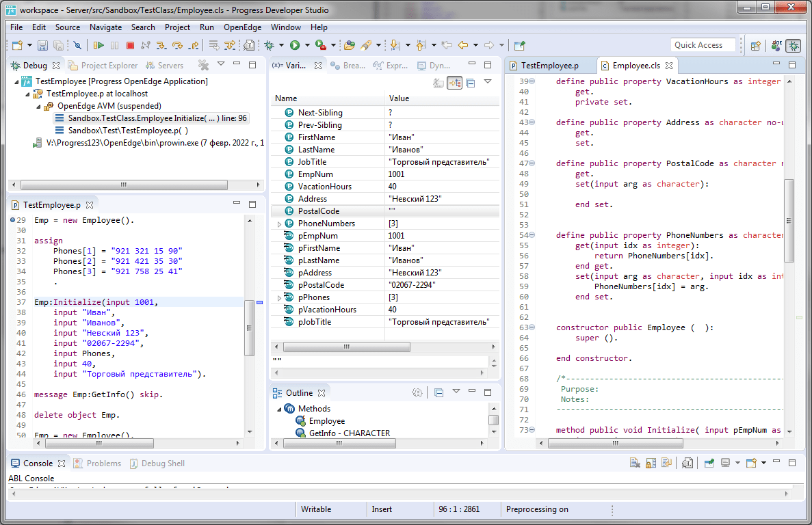Viewport: 812px width, 525px height.
Task: Click the New wizard toolbar icon
Action: 17,46
